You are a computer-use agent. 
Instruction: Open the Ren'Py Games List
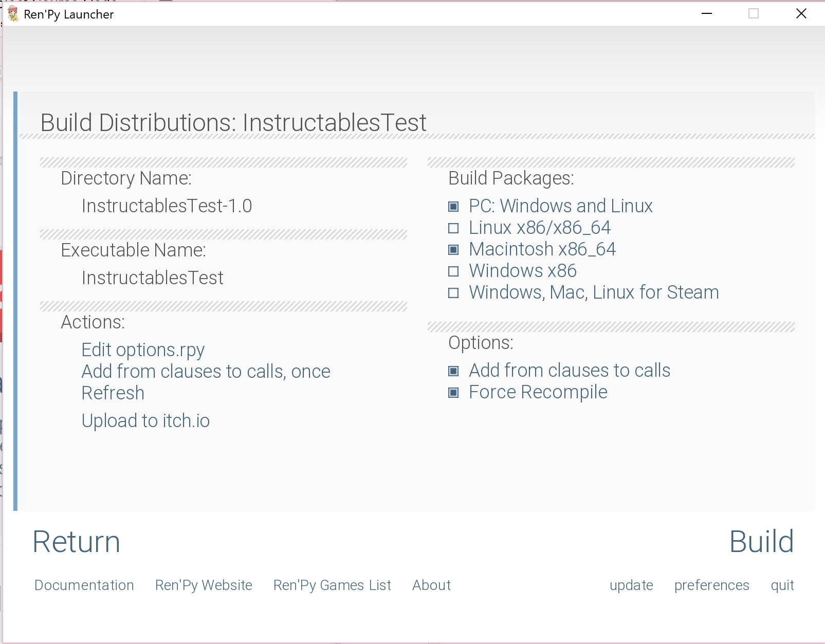pos(332,585)
